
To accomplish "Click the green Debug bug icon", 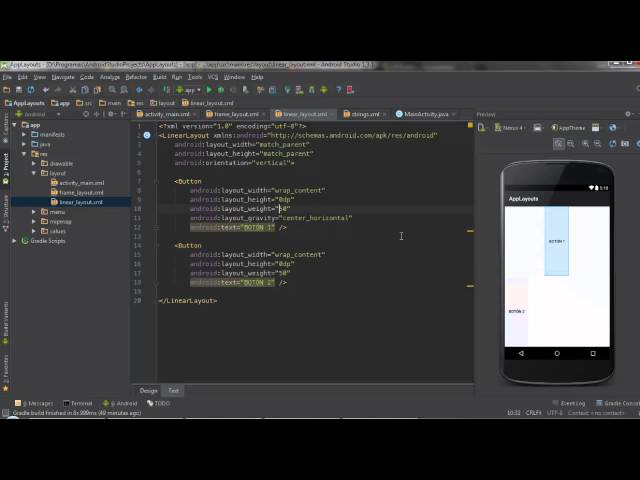I will click(x=221, y=90).
